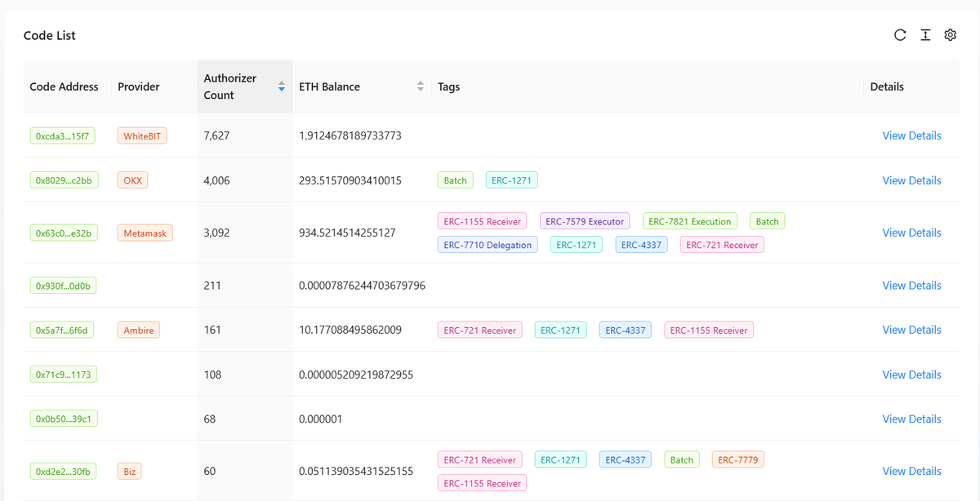Open View Details for the WhiteBIT row

[x=911, y=135]
